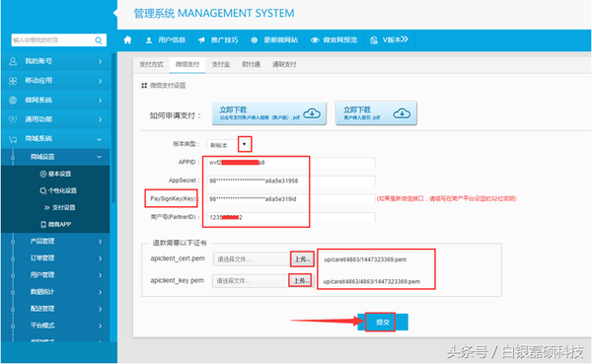Open 微官网预览 in the top navigation
592x364 pixels.
pyautogui.click(x=334, y=40)
